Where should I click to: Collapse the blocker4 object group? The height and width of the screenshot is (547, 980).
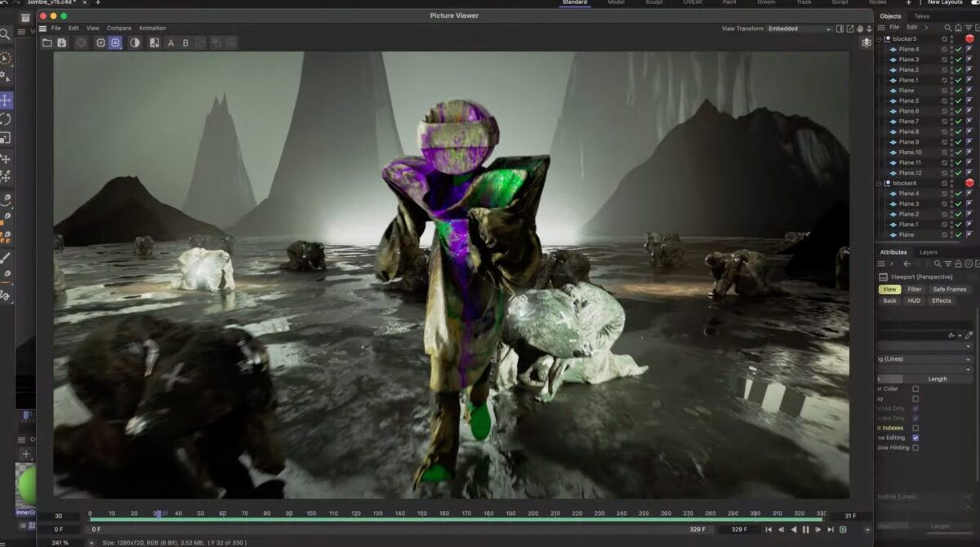[x=880, y=183]
